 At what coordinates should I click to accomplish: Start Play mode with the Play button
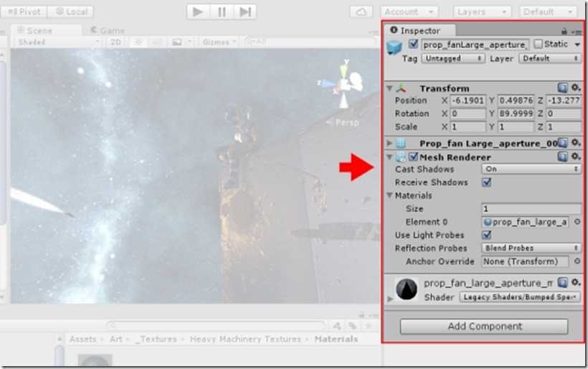[x=198, y=12]
